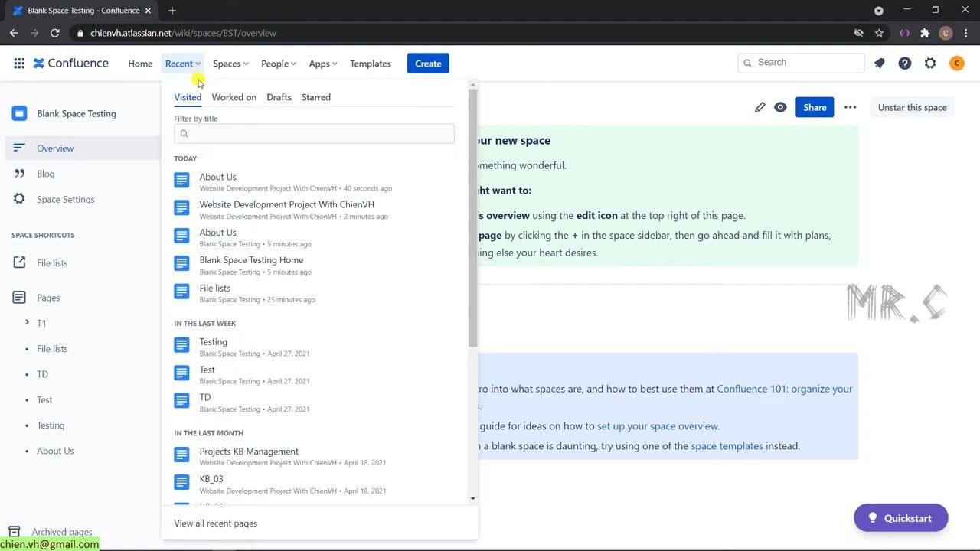Expand the Recent dropdown menu
Viewport: 980px width, 551px height.
click(183, 64)
